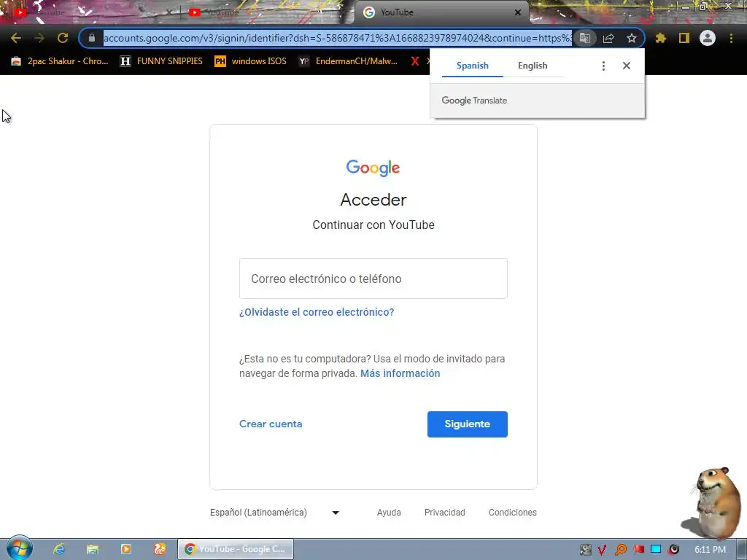Image resolution: width=747 pixels, height=560 pixels.
Task: Open the Extensions puzzle icon
Action: click(660, 38)
